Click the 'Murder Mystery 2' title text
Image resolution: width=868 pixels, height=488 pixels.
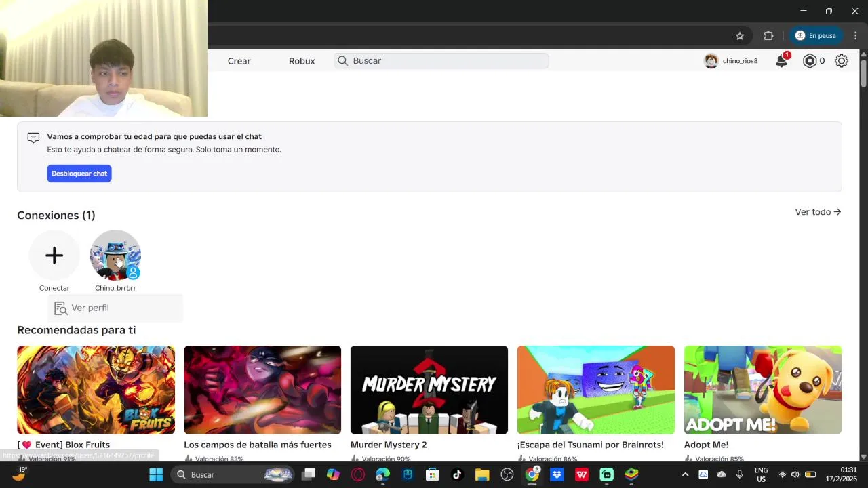[389, 445]
